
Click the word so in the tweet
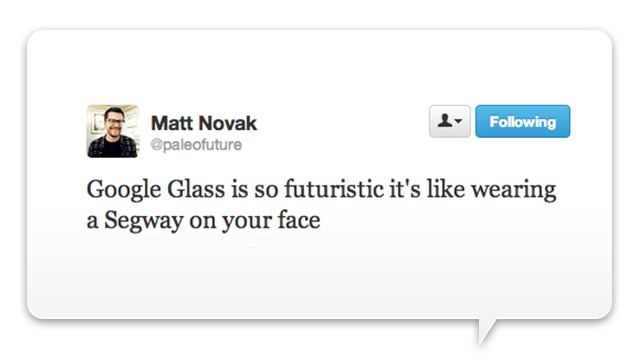(266, 191)
